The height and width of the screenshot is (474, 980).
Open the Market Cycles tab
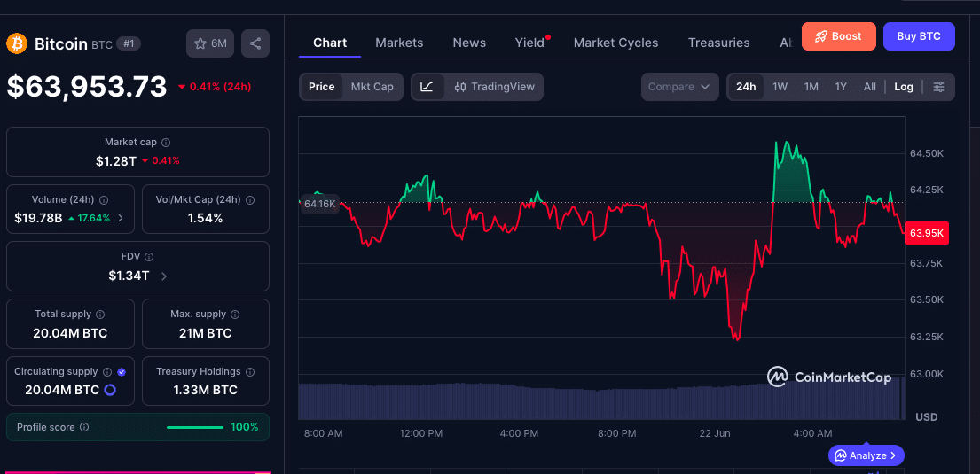(615, 43)
